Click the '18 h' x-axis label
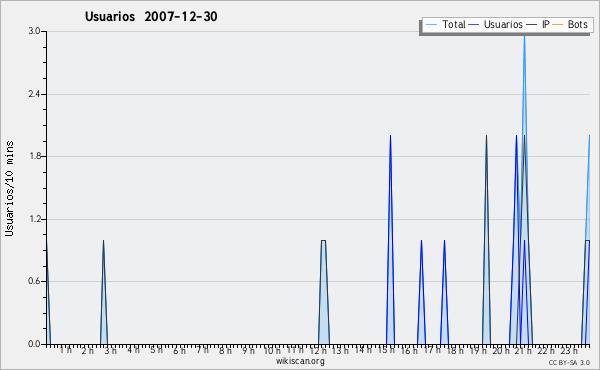This screenshot has height=370, width=600. (x=455, y=350)
